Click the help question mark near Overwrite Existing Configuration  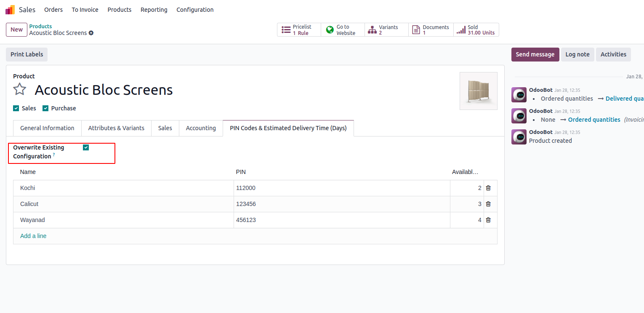pos(54,155)
